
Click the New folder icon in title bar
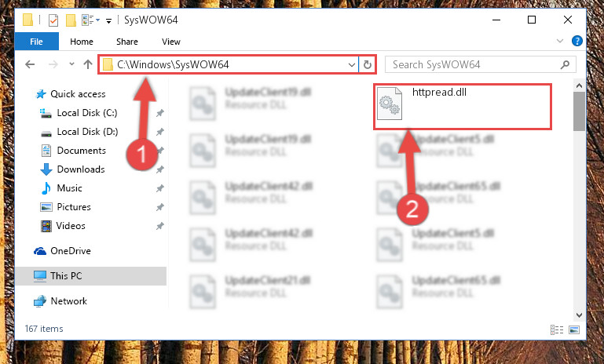[71, 20]
